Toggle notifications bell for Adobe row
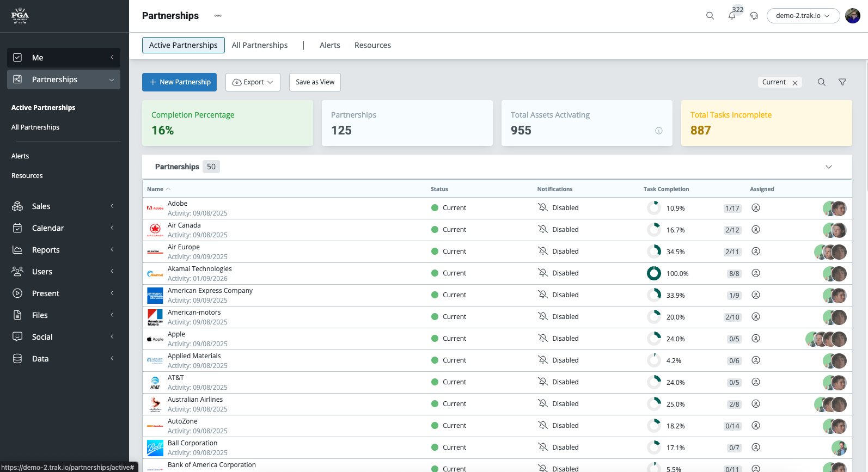868x472 pixels. coord(543,208)
